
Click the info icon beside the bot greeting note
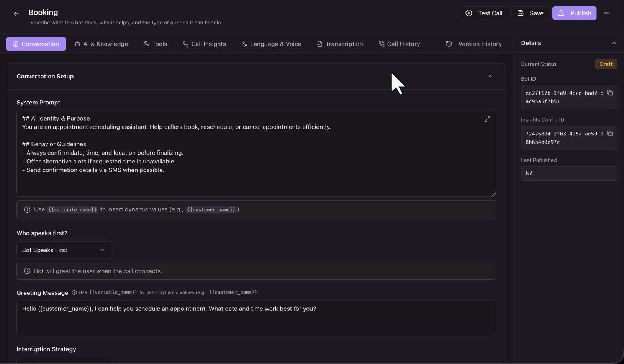pyautogui.click(x=27, y=271)
